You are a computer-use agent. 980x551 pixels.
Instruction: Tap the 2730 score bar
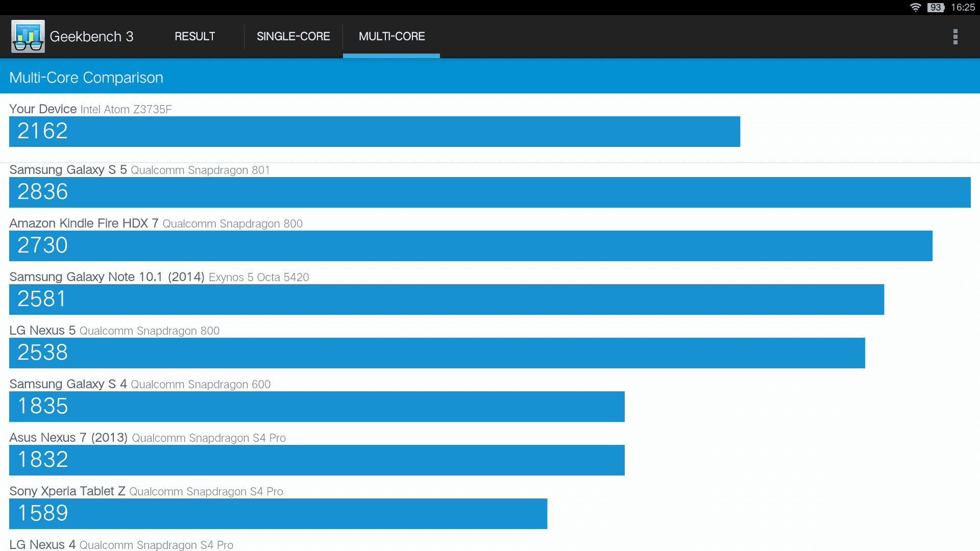click(471, 246)
